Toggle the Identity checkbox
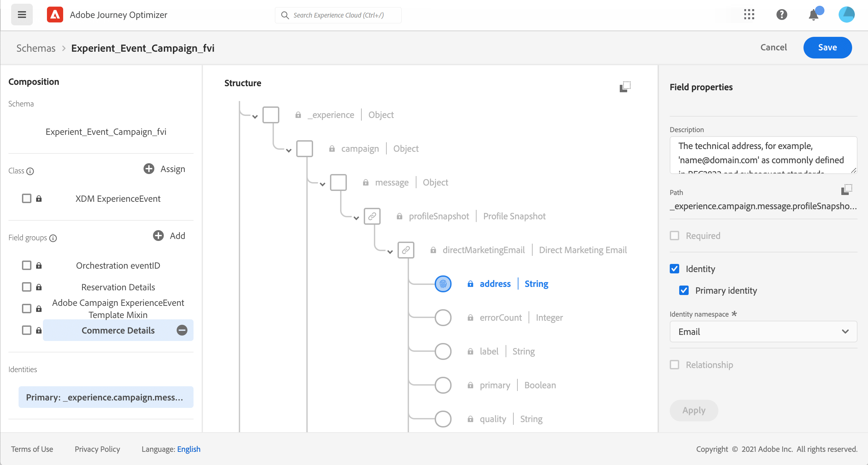 pos(674,269)
